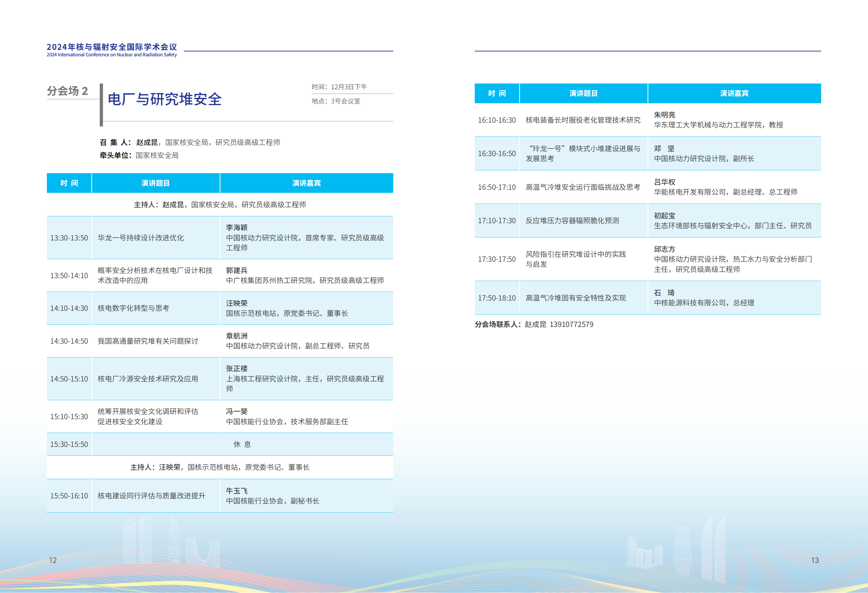Click speaker name 初起宝
This screenshot has width=868, height=593.
(664, 215)
